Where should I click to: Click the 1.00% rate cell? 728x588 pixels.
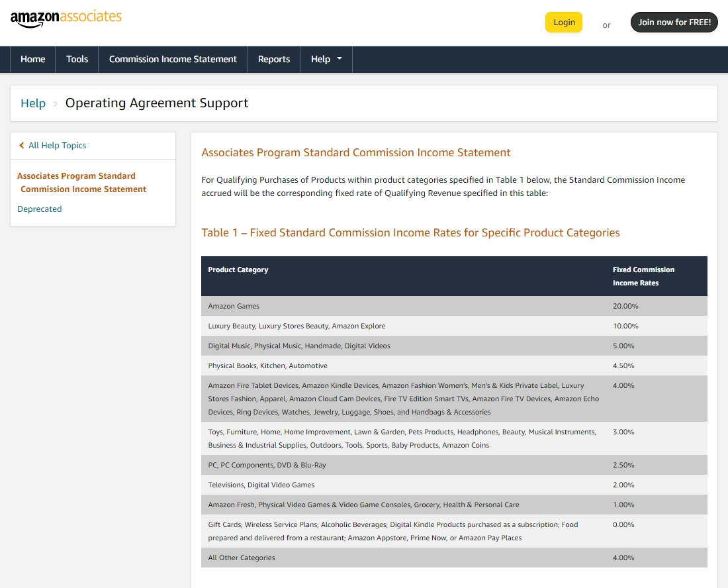coord(623,505)
